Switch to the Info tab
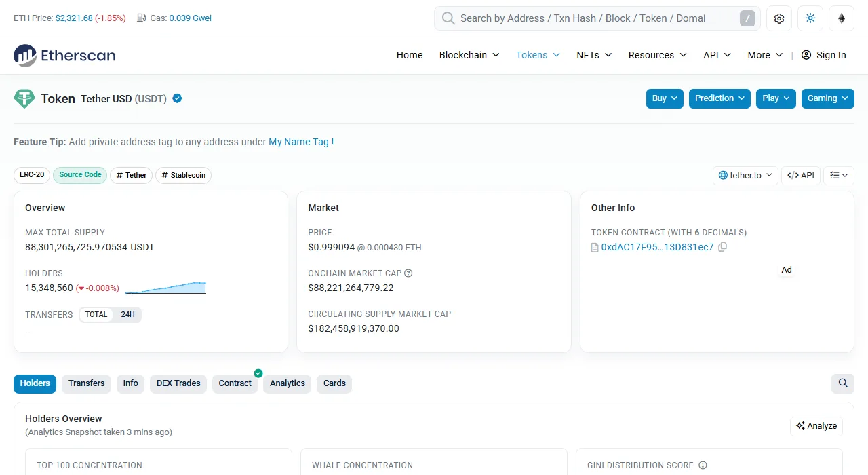Screen dimensions: 868x475 tap(131, 383)
